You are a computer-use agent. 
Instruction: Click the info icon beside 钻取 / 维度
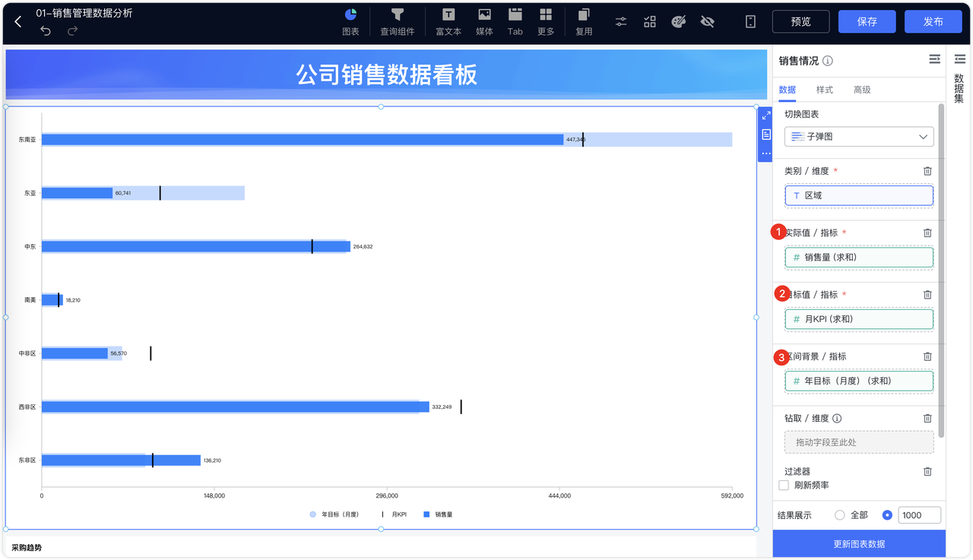coord(837,418)
